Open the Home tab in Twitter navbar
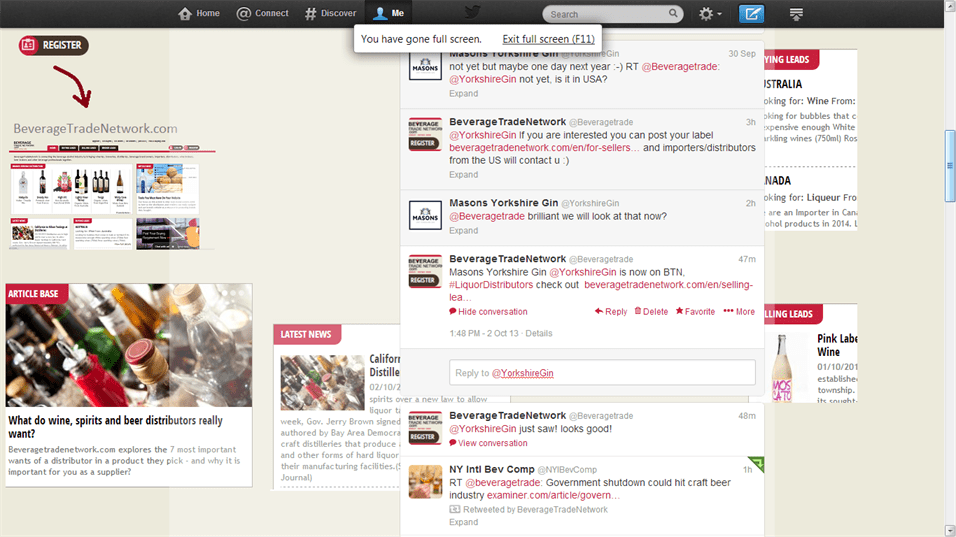The image size is (956, 537). (x=199, y=13)
